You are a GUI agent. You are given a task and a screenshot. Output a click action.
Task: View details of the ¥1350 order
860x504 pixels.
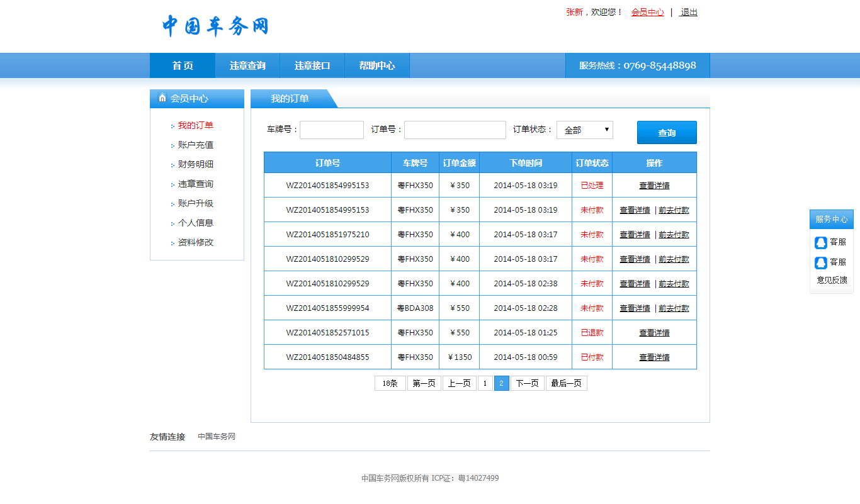654,357
